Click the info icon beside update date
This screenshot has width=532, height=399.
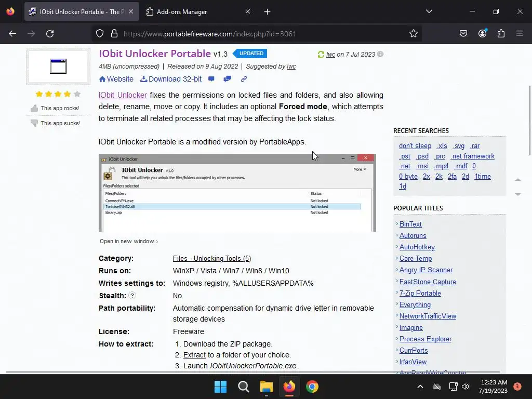point(380,54)
